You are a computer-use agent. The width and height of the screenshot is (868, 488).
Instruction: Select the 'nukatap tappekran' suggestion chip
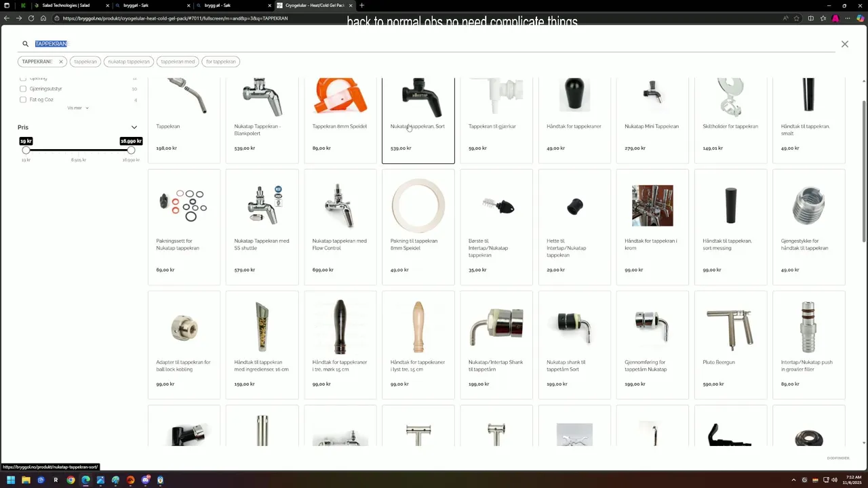coord(129,62)
